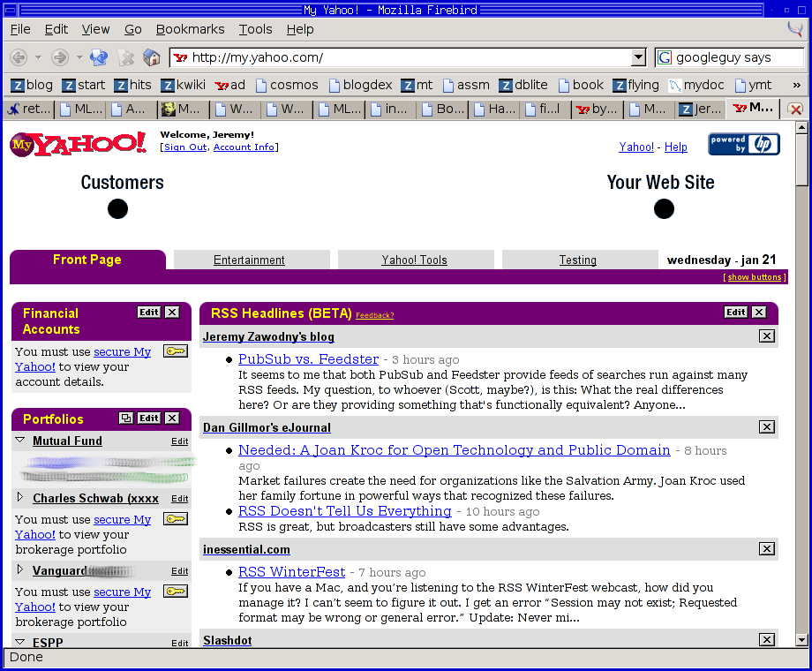Viewport: 812px width, 671px height.
Task: Open the kwiki bookmark in the toolbar
Action: tap(183, 85)
